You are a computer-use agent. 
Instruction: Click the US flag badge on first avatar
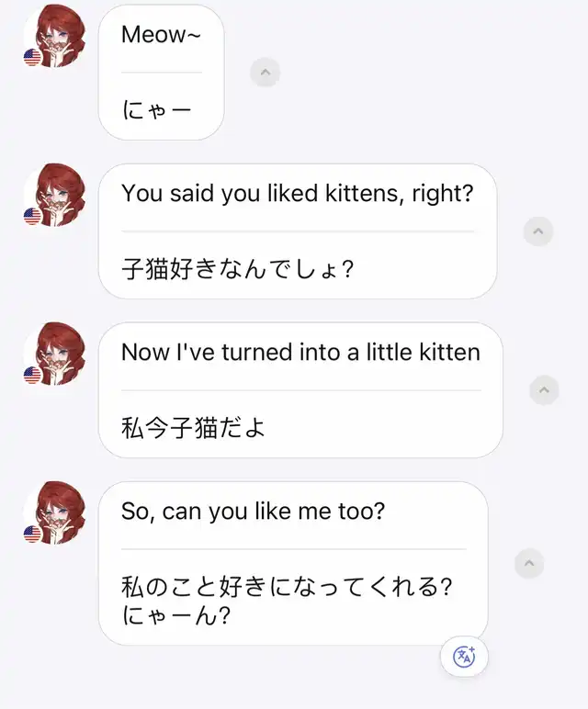pyautogui.click(x=32, y=58)
